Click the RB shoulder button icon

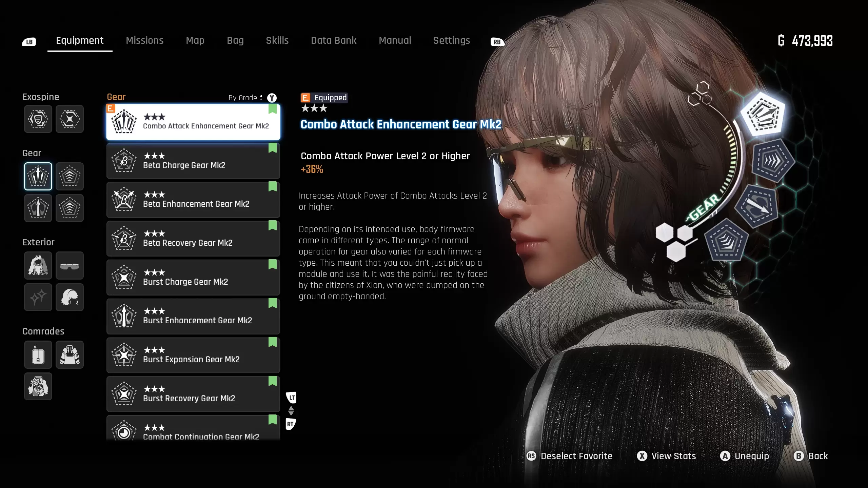(497, 42)
